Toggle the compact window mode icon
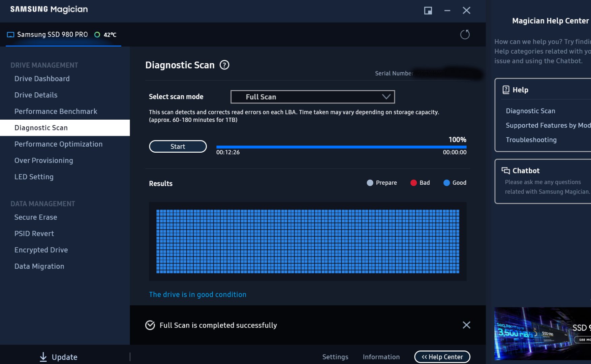This screenshot has width=591, height=364. (428, 10)
